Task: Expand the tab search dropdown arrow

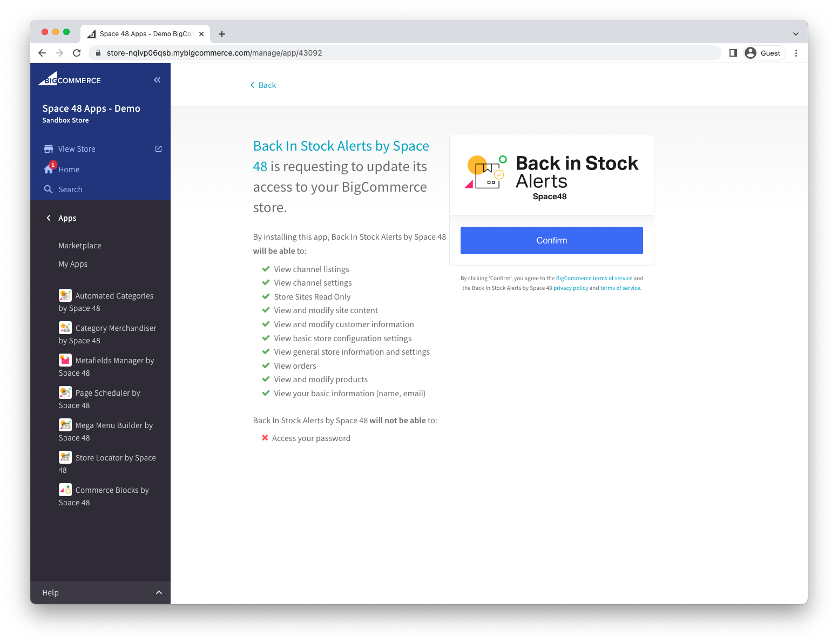Action: pos(795,34)
